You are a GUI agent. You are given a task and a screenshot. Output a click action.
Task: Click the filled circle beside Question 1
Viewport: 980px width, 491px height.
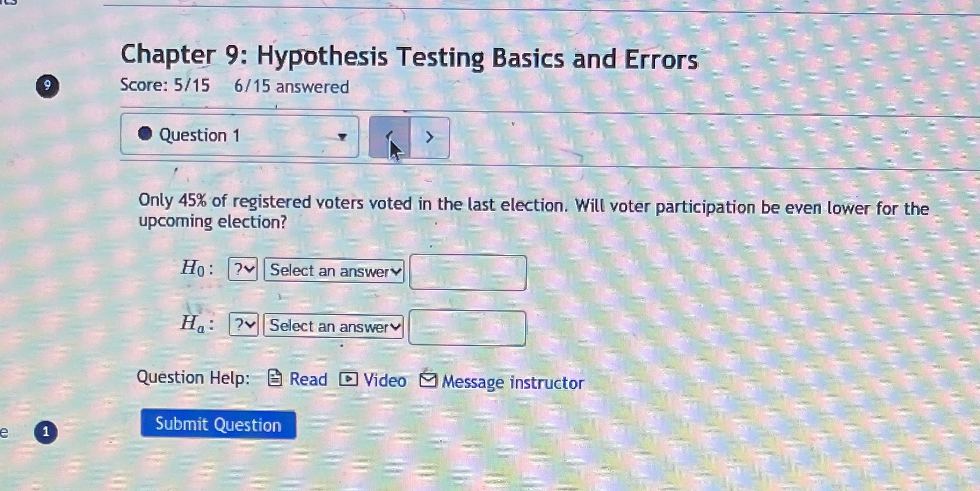coord(144,134)
